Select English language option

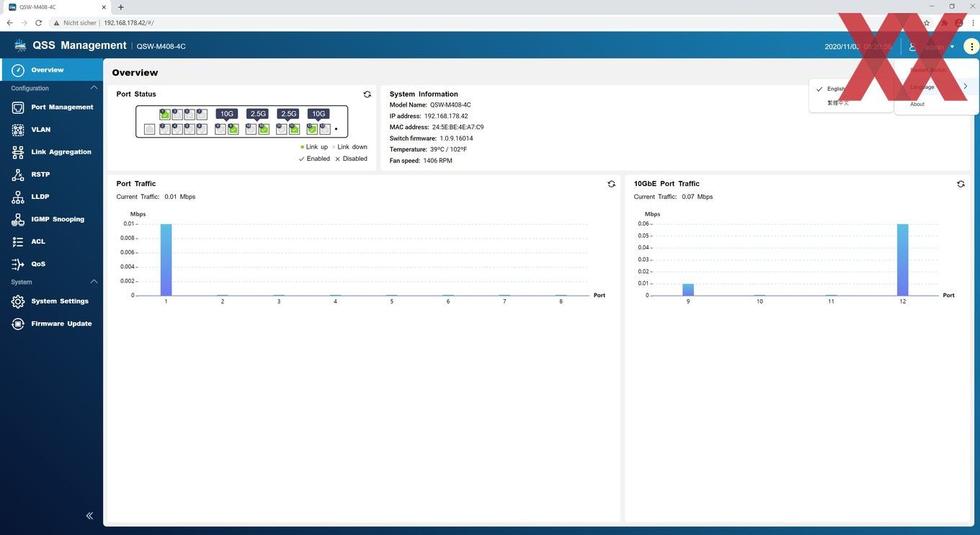tap(837, 89)
